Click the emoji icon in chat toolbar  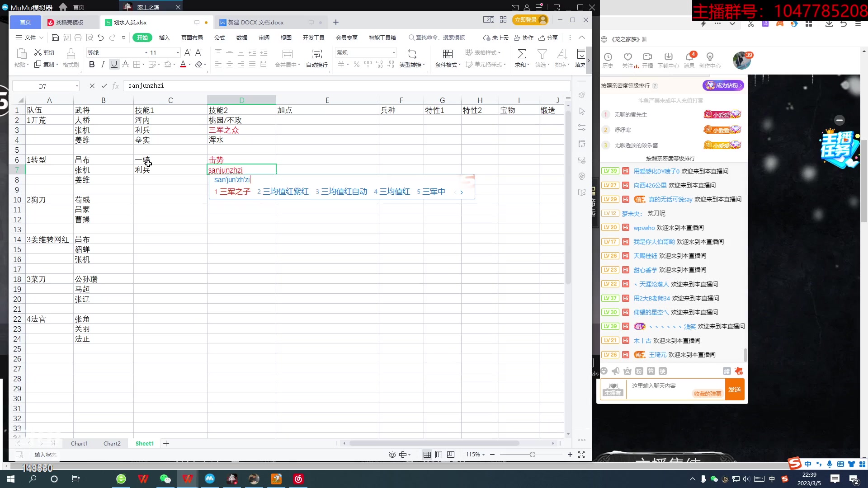(x=604, y=371)
